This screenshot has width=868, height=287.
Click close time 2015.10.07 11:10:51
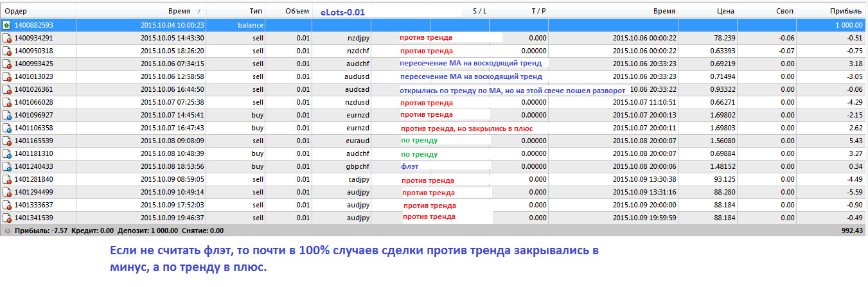click(644, 102)
